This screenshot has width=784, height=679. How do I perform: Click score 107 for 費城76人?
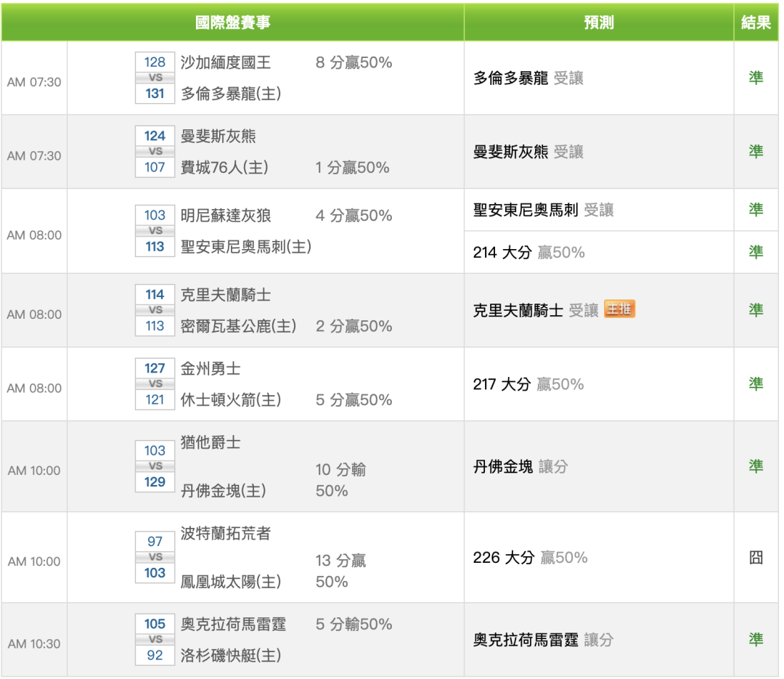(x=155, y=167)
